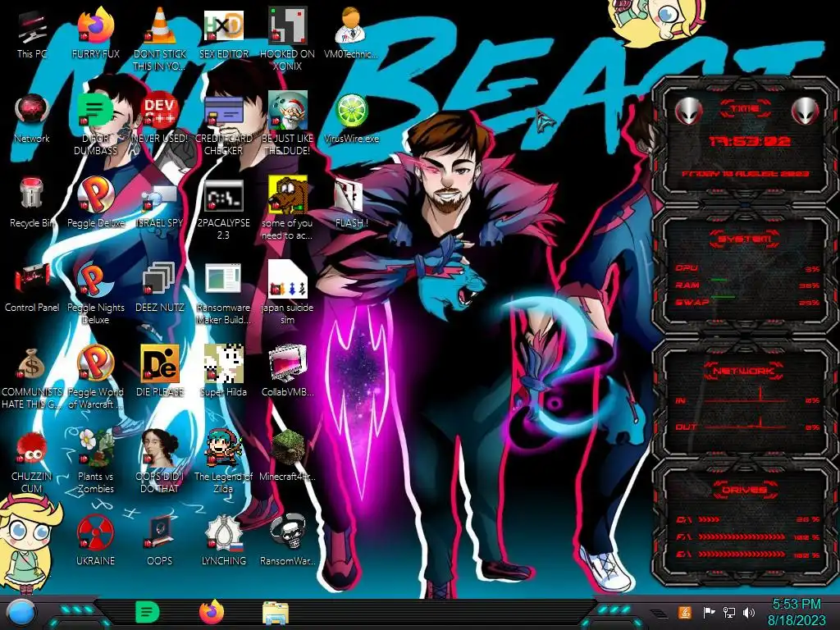Open the Minecraft4Fr... grass block icon
Image resolution: width=840 pixels, height=630 pixels.
tap(287, 455)
